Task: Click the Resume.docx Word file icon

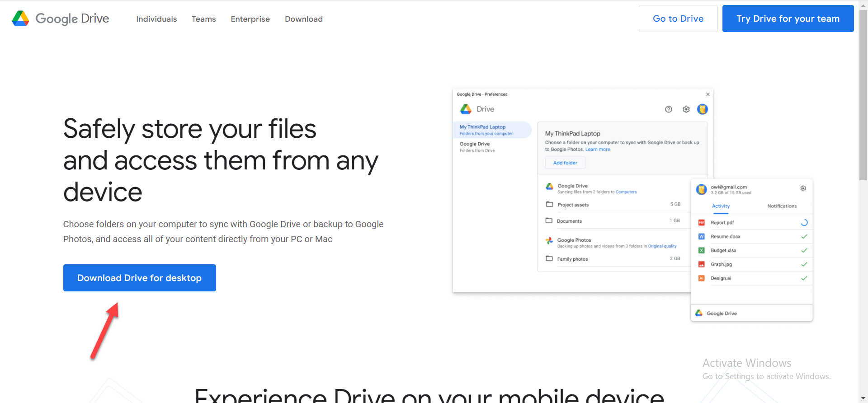Action: click(701, 237)
